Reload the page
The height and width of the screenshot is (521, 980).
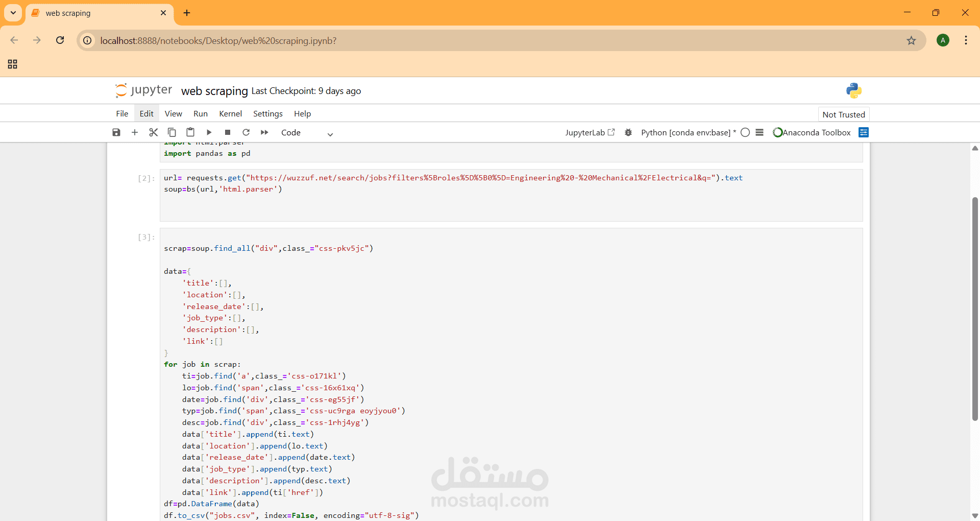tap(60, 40)
